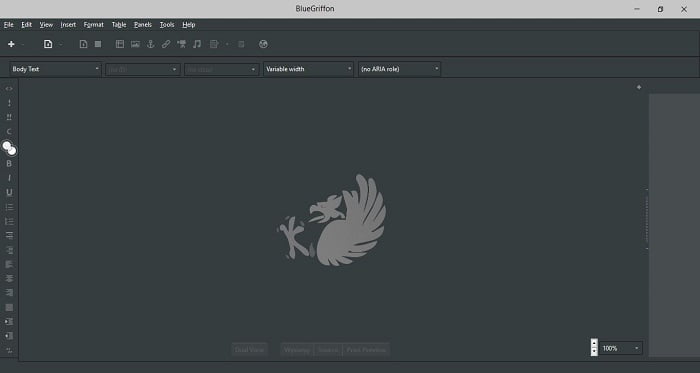Click the C code icon in sidebar
The image size is (700, 373).
pos(9,132)
